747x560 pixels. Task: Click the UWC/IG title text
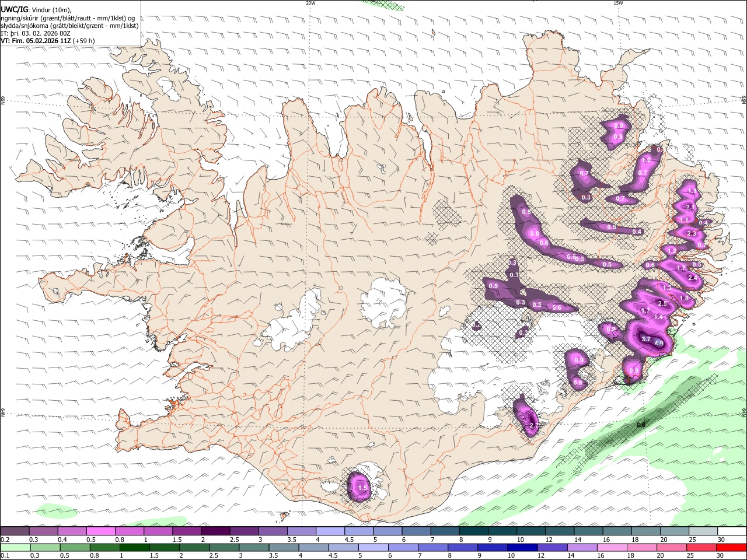click(14, 10)
